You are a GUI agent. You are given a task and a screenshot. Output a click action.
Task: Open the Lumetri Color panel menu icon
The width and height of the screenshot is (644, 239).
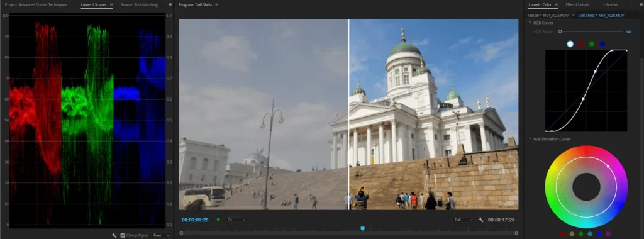556,5
